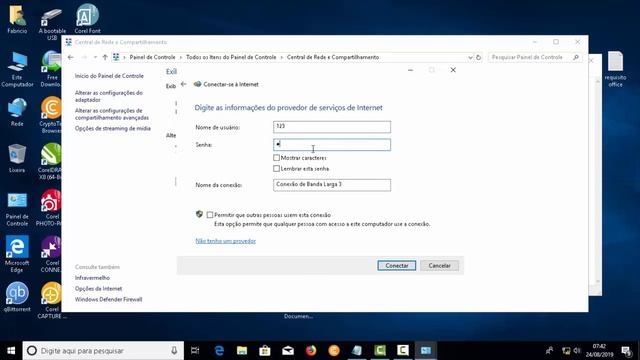Open 'Alterar as configurações de compartilhamento avançadas'

pyautogui.click(x=112, y=114)
